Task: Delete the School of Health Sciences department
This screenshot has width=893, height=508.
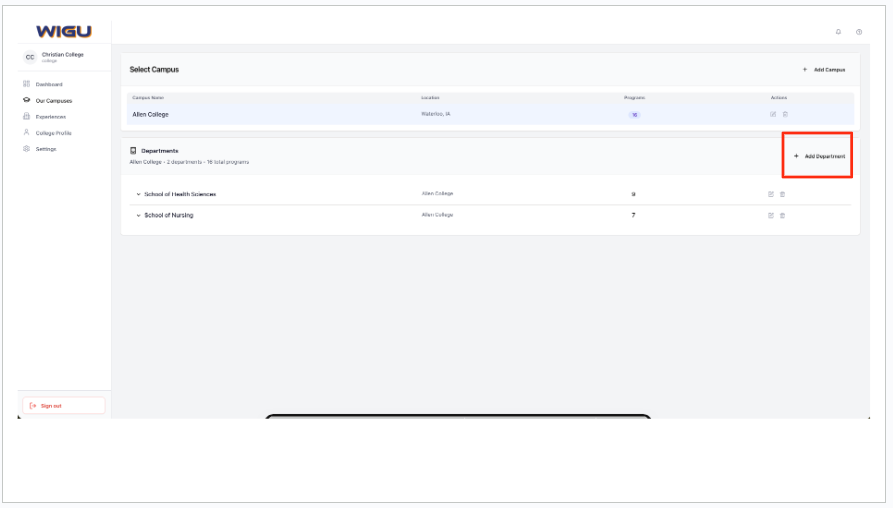Action: (782, 194)
